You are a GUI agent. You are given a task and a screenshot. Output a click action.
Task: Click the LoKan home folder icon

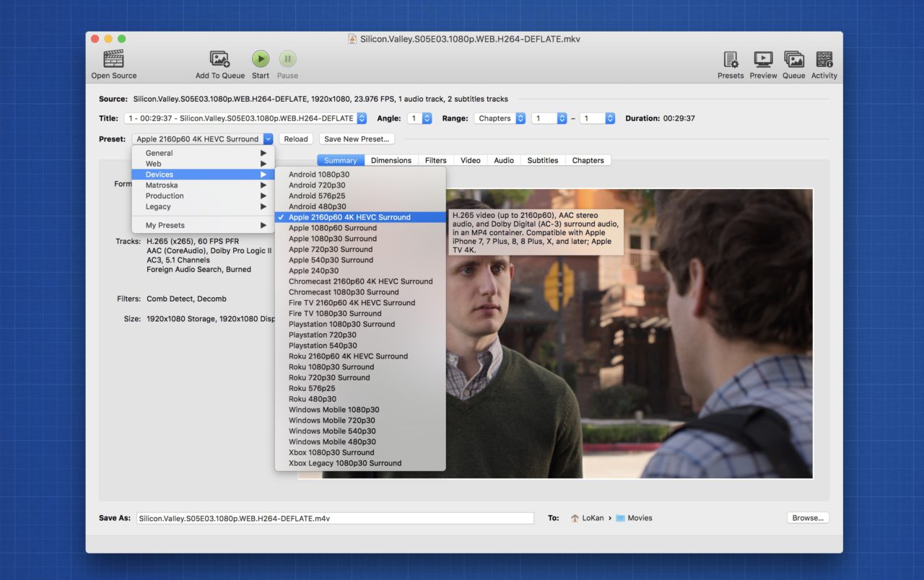575,518
